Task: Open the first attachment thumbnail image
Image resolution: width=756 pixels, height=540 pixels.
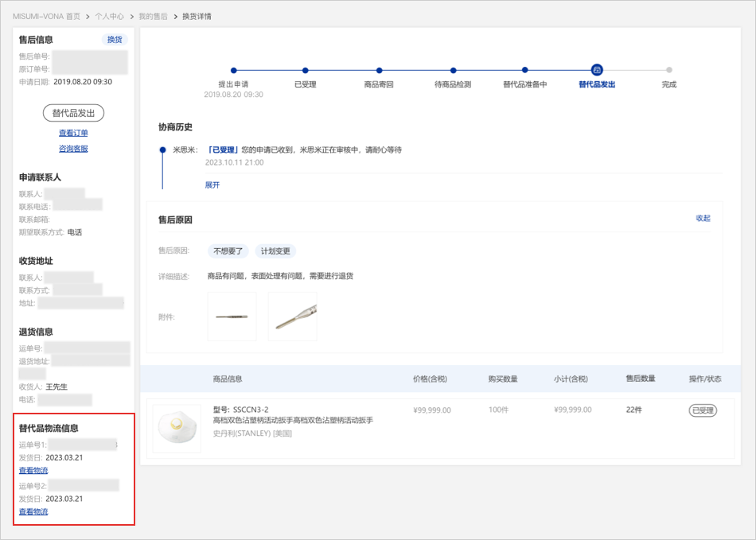Action: click(x=232, y=317)
